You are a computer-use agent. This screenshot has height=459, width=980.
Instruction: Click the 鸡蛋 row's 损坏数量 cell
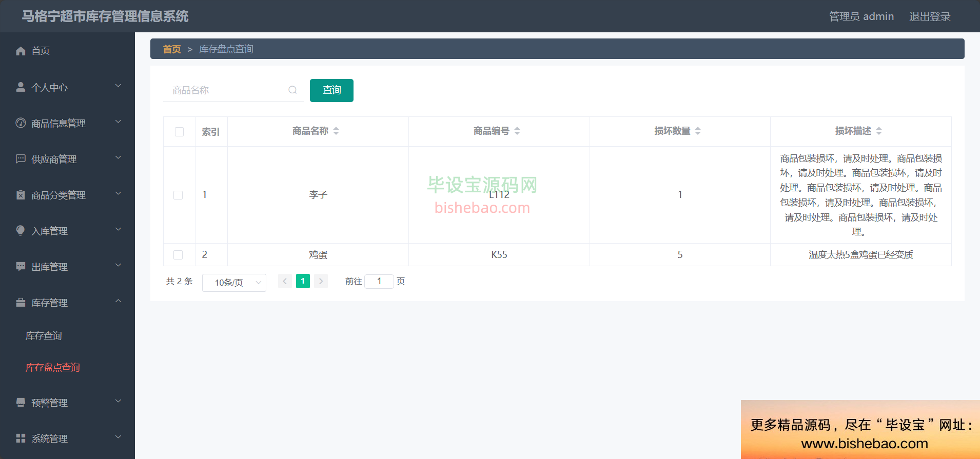680,254
